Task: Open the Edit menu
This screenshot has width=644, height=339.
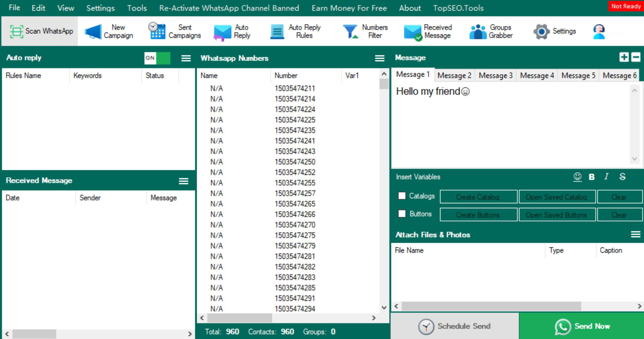Action: pos(38,8)
